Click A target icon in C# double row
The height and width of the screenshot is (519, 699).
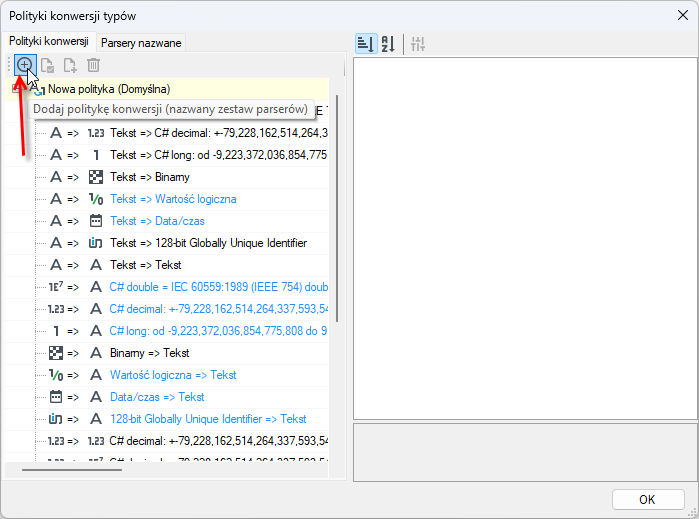96,287
